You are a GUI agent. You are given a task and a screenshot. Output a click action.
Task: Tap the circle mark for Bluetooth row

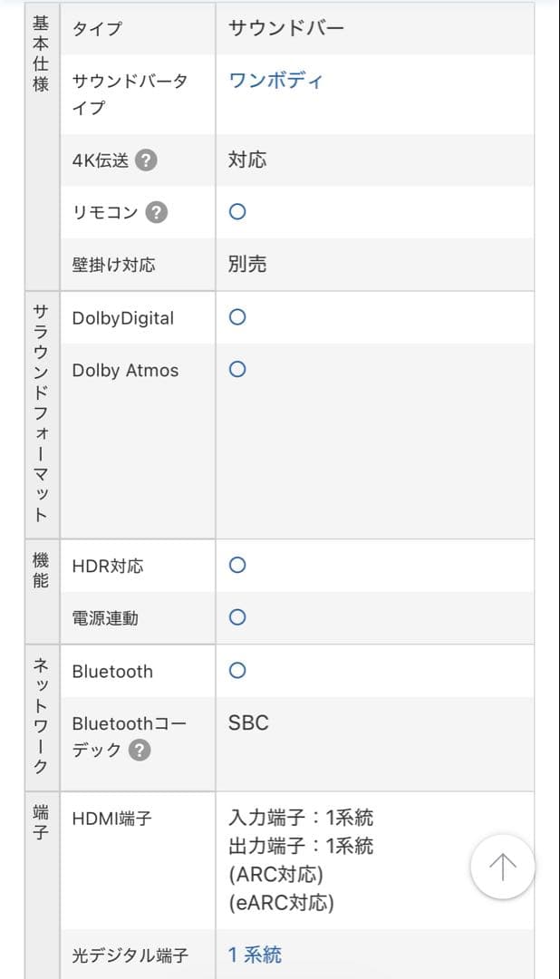(237, 671)
